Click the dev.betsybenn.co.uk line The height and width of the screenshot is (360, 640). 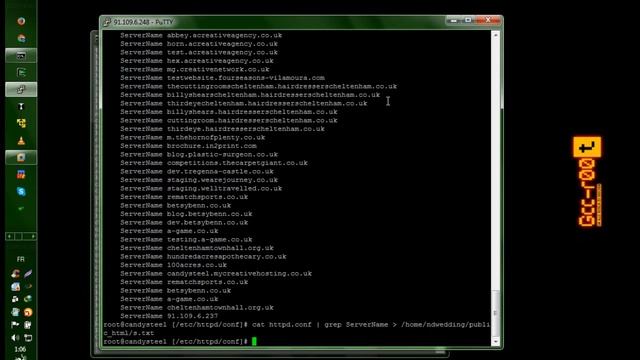[184, 222]
